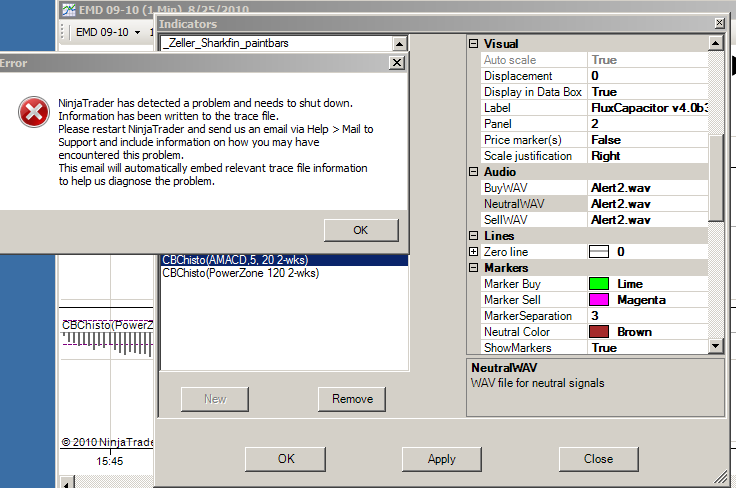The image size is (736, 488).
Task: Change Scale justification Right value
Action: [648, 156]
